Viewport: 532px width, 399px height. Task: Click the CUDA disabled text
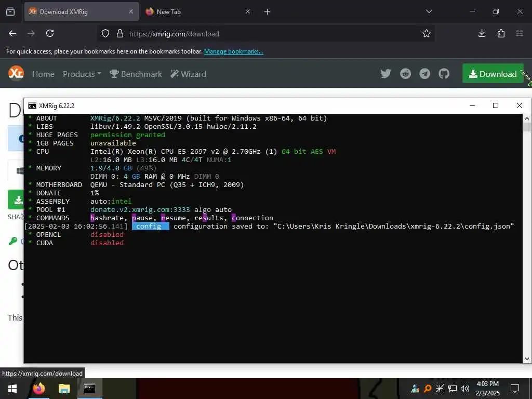[x=107, y=243]
